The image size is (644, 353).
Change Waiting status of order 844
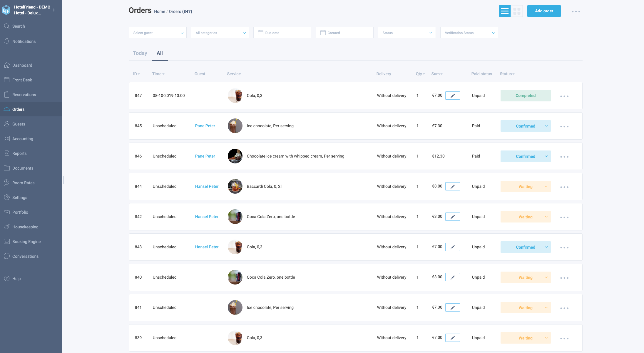(x=526, y=187)
